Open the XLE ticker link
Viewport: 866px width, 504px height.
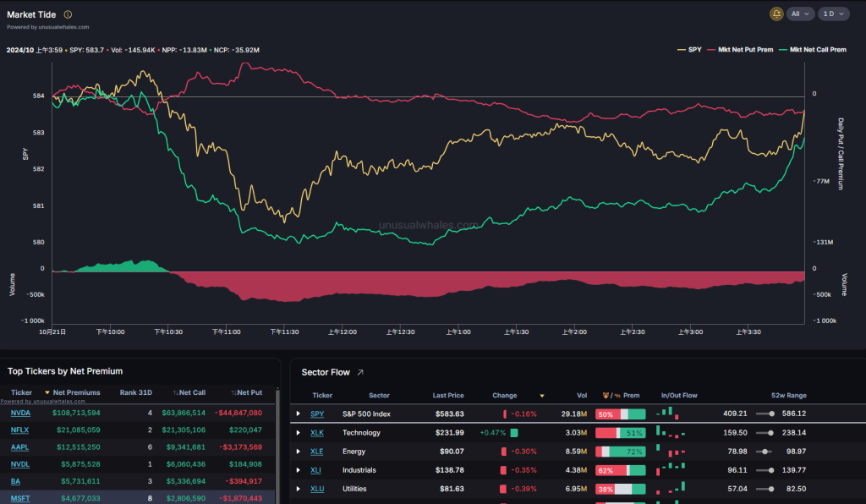pos(317,452)
